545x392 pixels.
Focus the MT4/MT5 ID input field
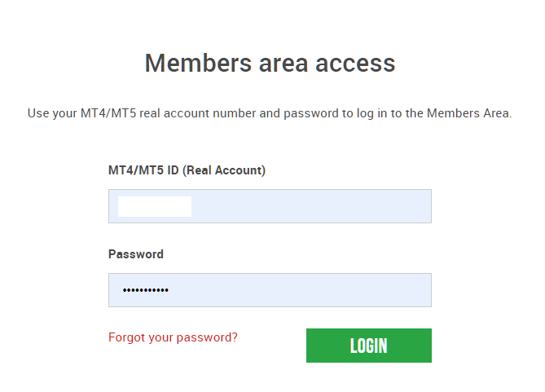270,206
